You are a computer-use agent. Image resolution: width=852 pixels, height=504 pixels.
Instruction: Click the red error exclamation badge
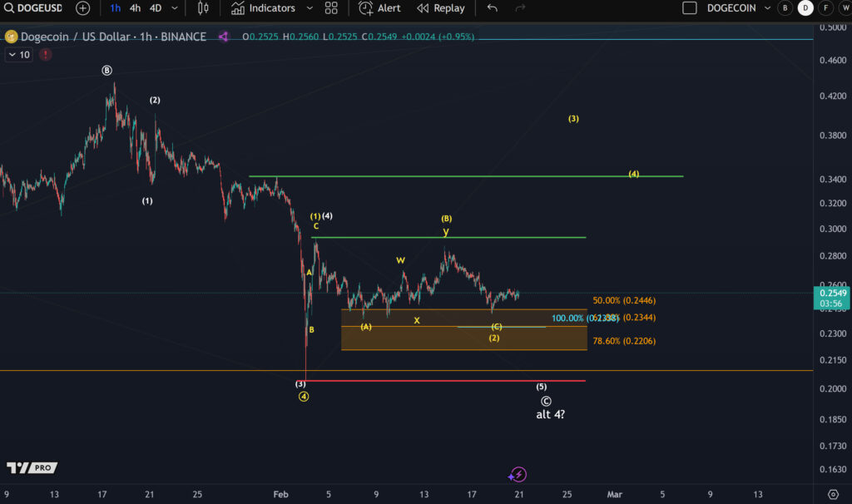(x=45, y=54)
